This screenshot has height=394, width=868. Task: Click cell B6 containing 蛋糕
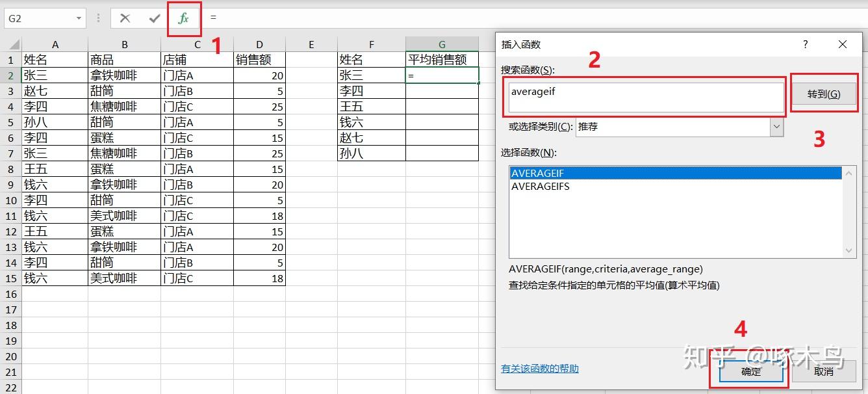coord(124,138)
